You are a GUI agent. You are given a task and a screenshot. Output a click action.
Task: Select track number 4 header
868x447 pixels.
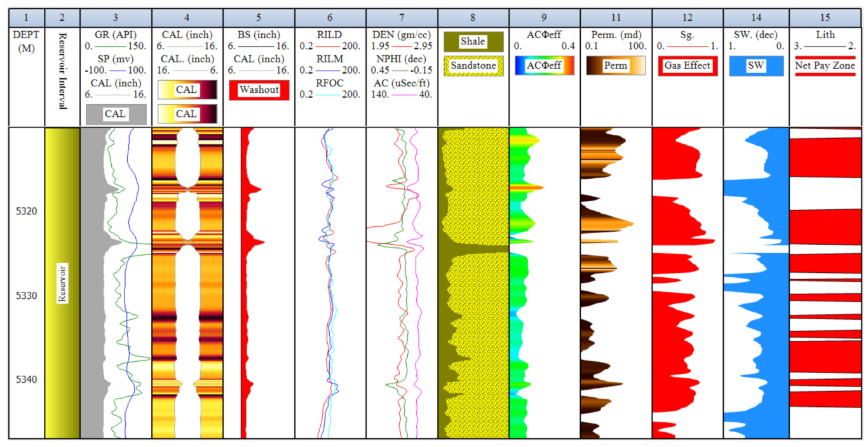[x=187, y=17]
